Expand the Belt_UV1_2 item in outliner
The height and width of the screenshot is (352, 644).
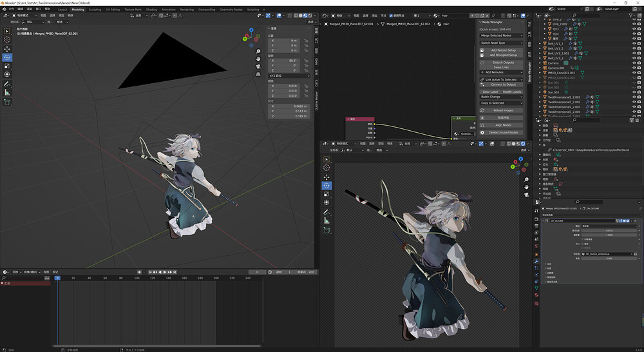pos(540,48)
